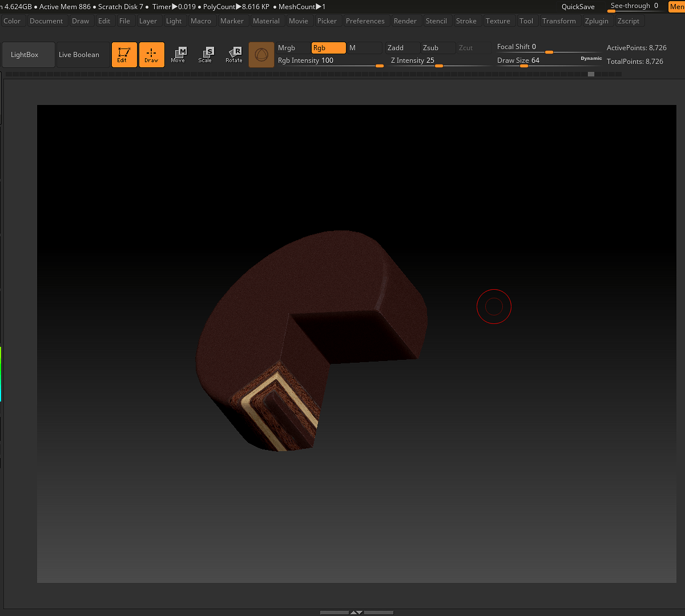Open the Picker menu
This screenshot has width=685, height=616.
click(327, 21)
